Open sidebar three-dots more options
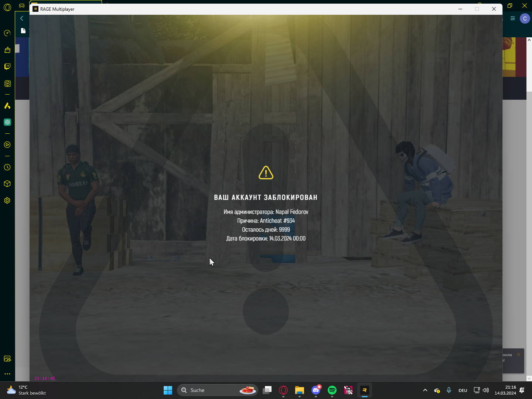The height and width of the screenshot is (399, 532). pyautogui.click(x=7, y=374)
